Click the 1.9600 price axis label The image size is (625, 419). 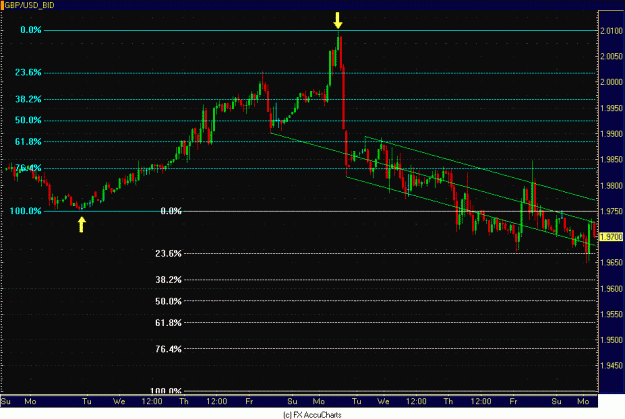click(611, 289)
